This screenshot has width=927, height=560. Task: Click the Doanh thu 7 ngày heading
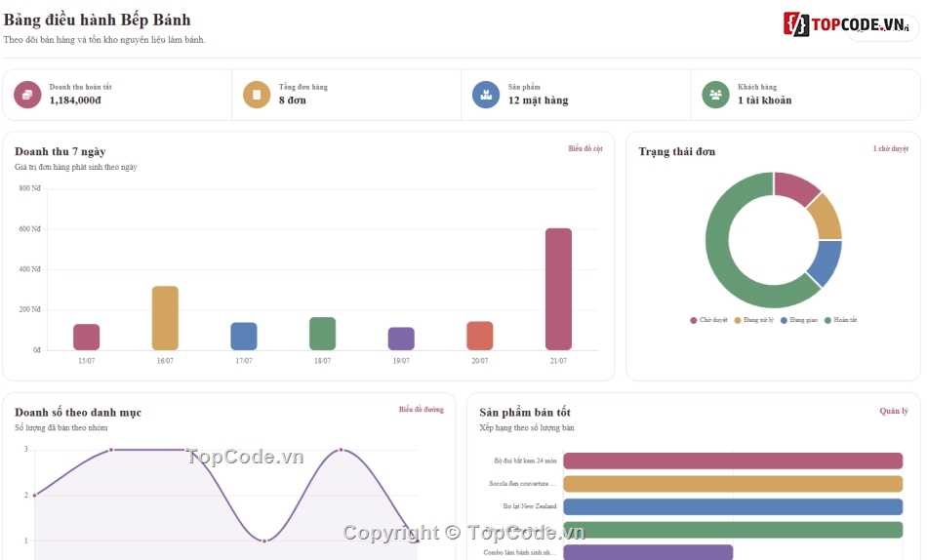coord(60,151)
